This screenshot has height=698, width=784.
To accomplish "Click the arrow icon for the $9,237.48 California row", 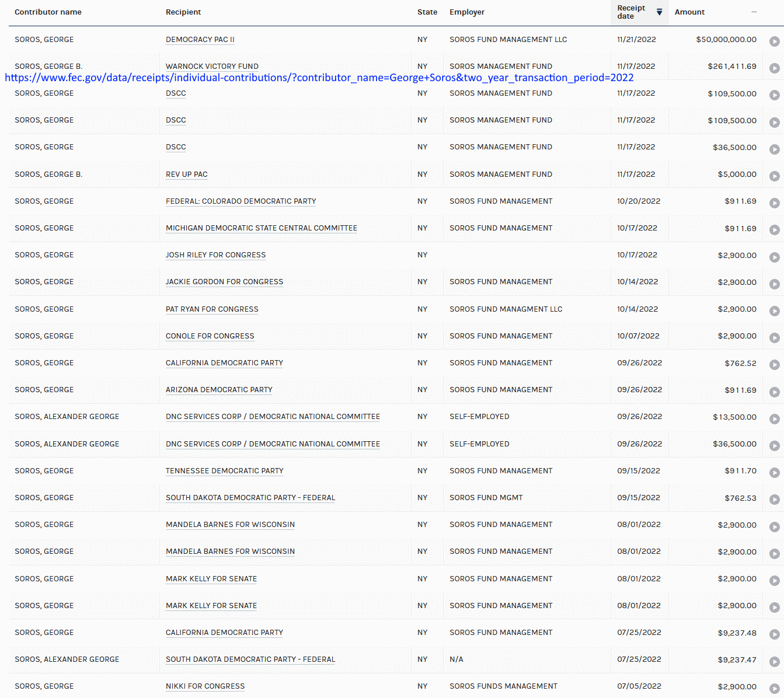I will pyautogui.click(x=774, y=634).
